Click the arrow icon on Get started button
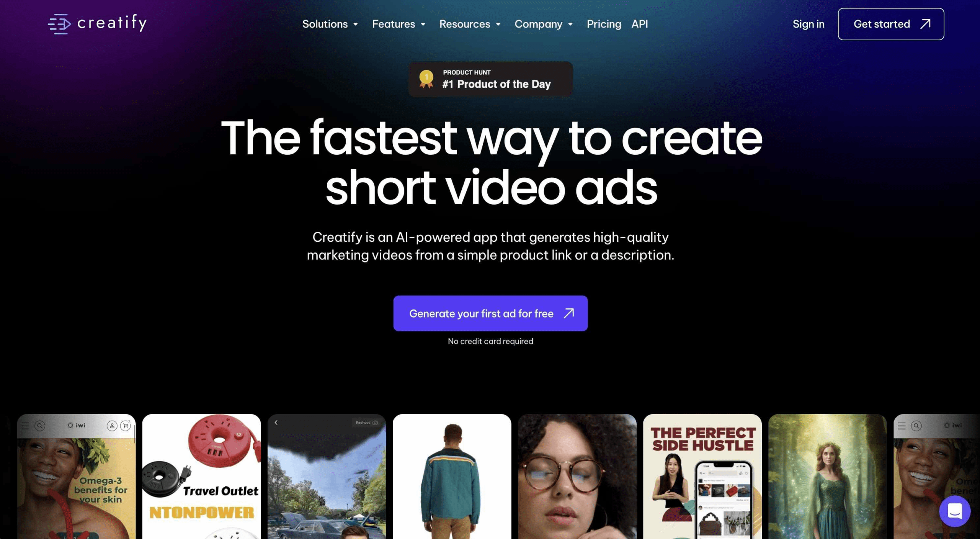The width and height of the screenshot is (980, 539). click(x=925, y=23)
